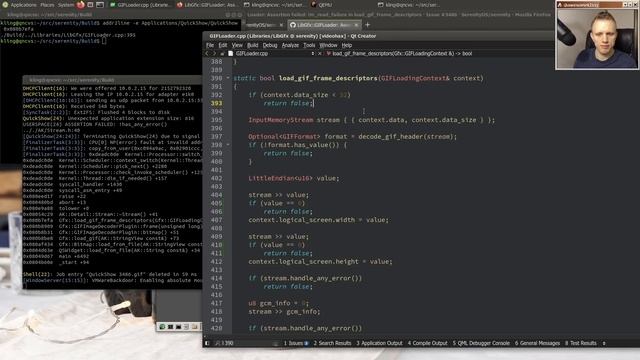Open the Tools menu in Qt Creator
Screen dimensions: 640x360
tap(309, 45)
